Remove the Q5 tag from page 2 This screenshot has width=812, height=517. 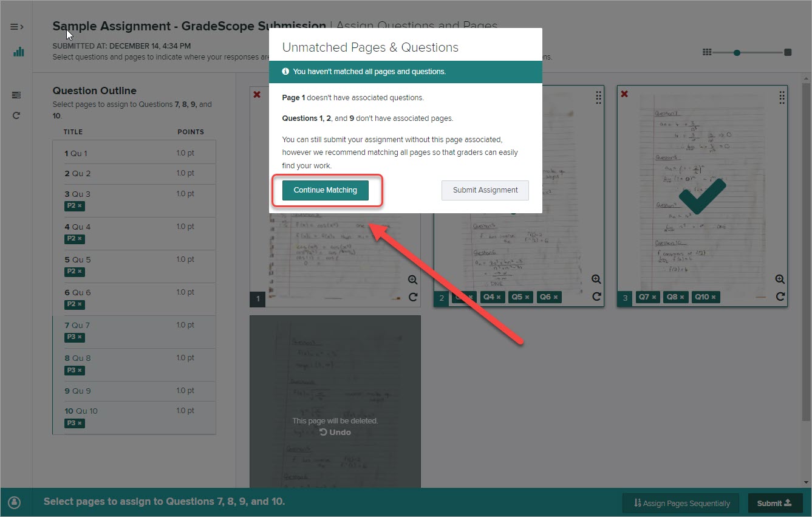click(527, 298)
